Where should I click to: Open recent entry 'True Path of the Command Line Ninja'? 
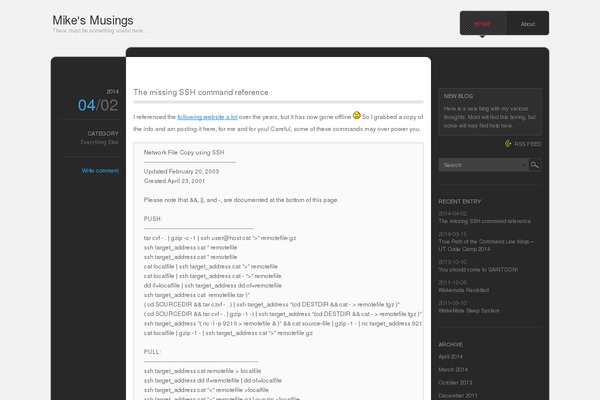click(486, 245)
